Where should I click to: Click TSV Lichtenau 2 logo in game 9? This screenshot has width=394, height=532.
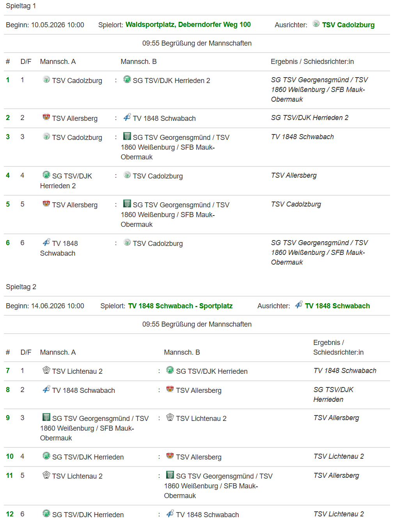[x=170, y=417]
